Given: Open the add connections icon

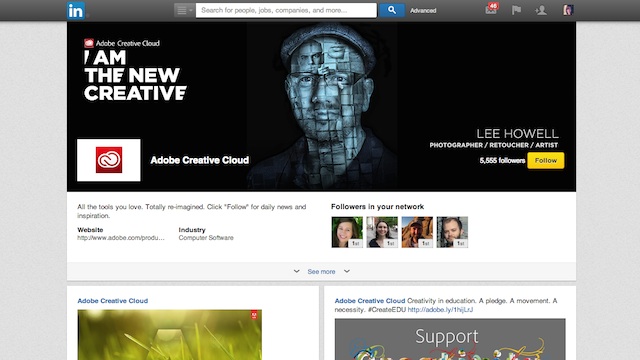Looking at the screenshot, I should pyautogui.click(x=541, y=10).
